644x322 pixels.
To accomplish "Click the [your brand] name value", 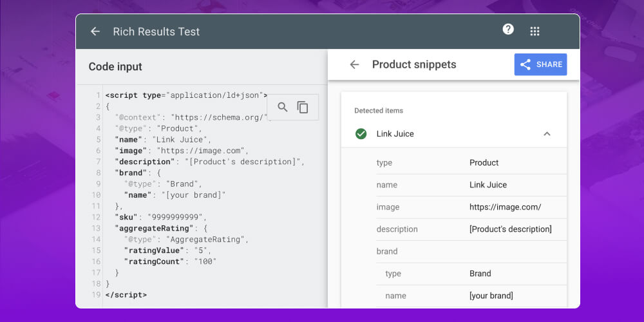I will (x=491, y=296).
